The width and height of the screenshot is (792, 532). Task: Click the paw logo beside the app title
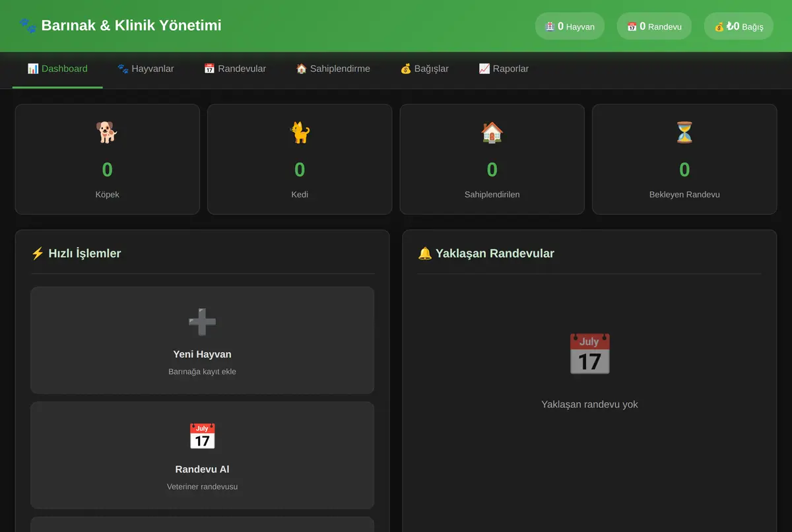(x=28, y=26)
